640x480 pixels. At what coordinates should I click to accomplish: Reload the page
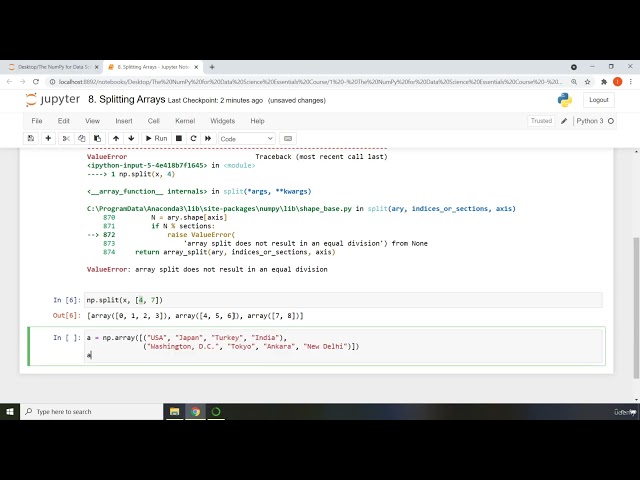(36, 82)
